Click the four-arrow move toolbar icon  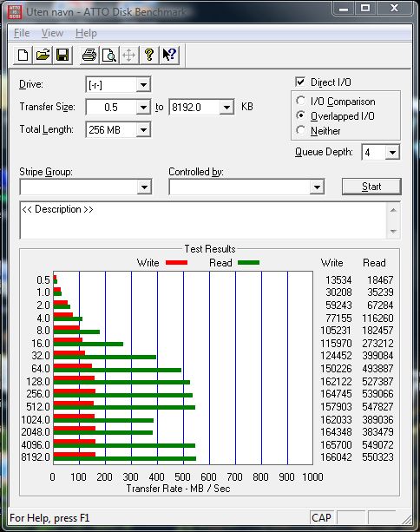[129, 55]
